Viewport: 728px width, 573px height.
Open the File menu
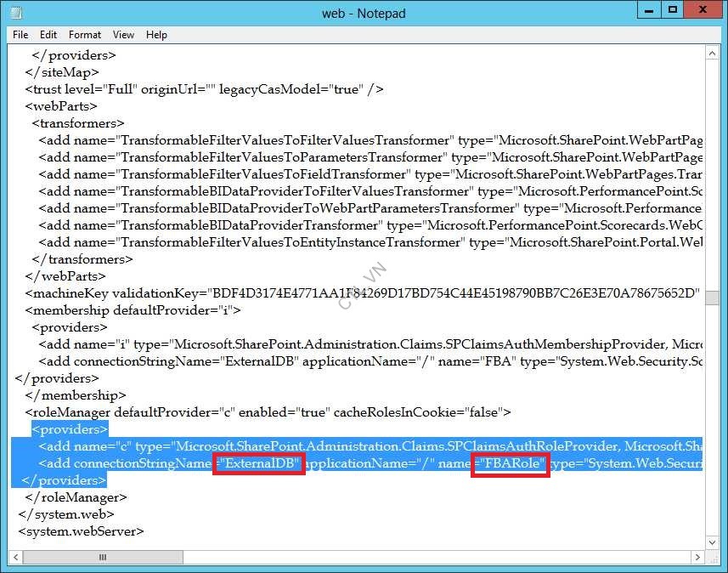pyautogui.click(x=20, y=35)
